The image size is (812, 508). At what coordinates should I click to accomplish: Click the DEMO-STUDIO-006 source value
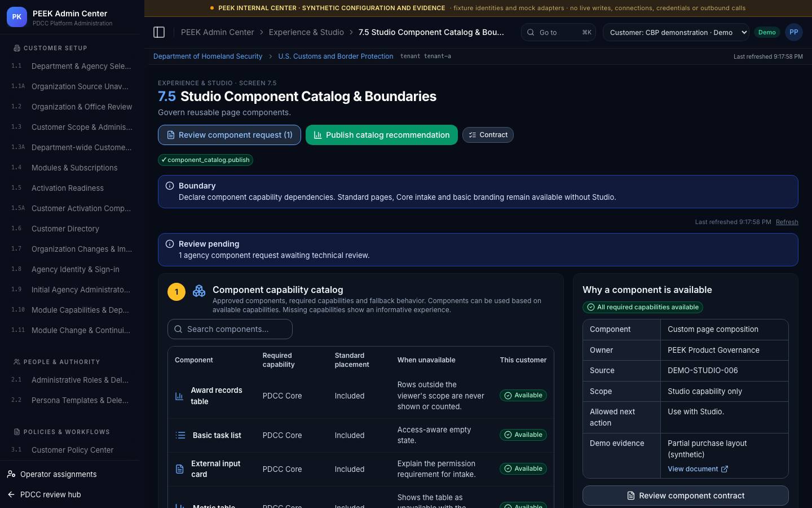703,371
